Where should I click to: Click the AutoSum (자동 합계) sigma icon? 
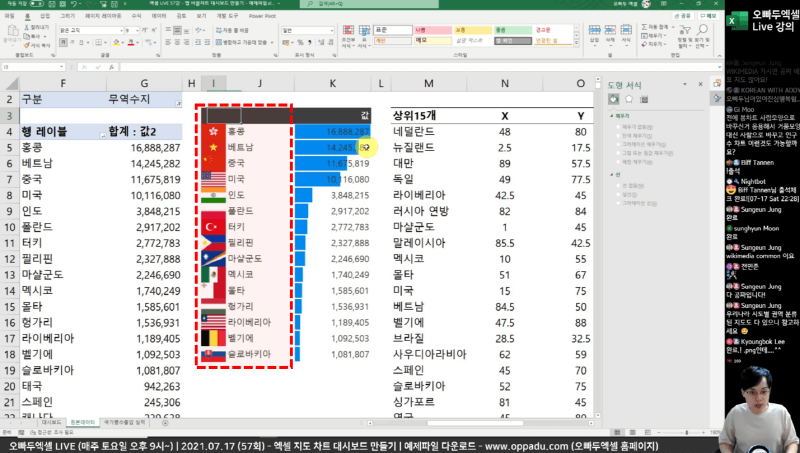click(x=644, y=27)
